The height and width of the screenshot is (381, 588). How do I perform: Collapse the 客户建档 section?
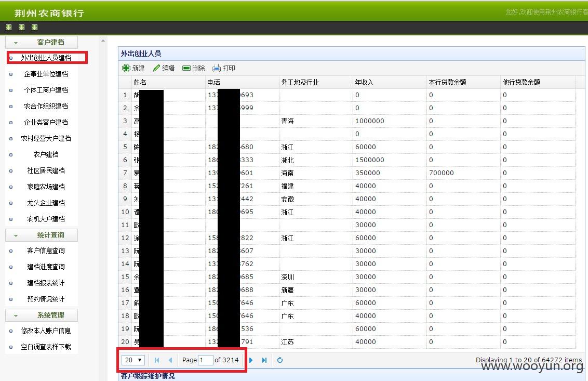pyautogui.click(x=16, y=43)
